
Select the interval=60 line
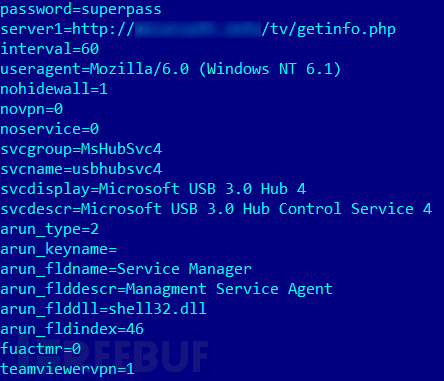click(50, 49)
